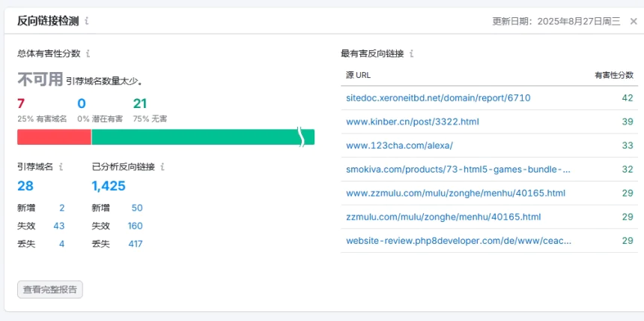Open the www.123cha.com/alexa/ link
The height and width of the screenshot is (321, 644).
[x=399, y=145]
